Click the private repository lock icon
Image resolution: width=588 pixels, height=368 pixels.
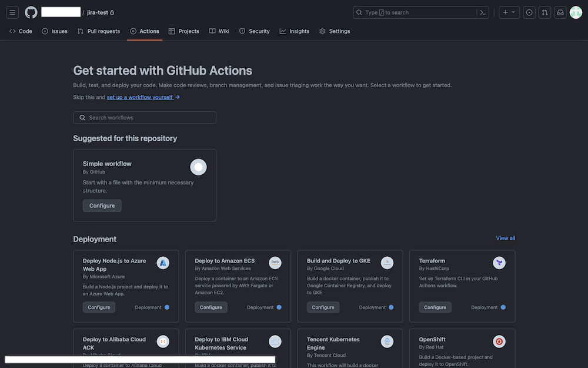tap(112, 12)
